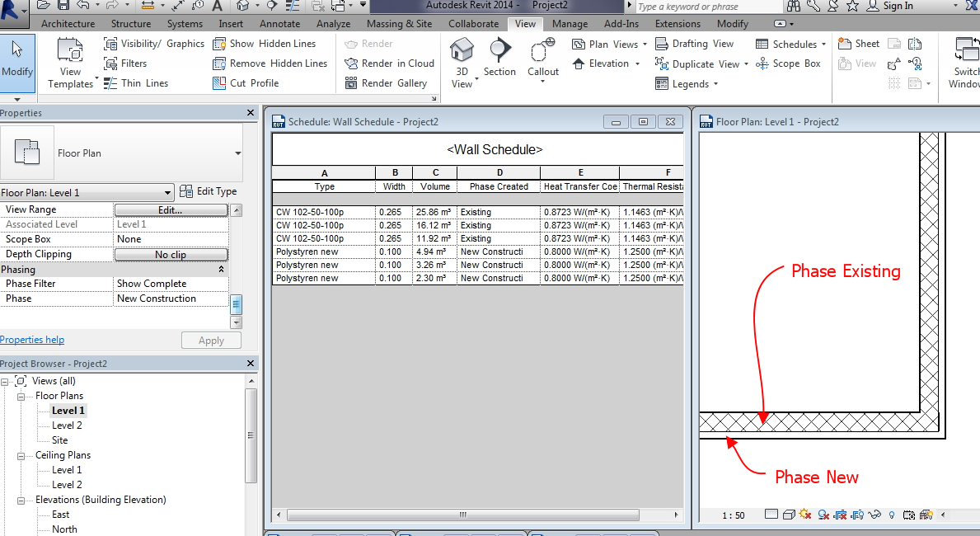Open the Elevation dropdown
The width and height of the screenshot is (980, 536).
point(606,63)
